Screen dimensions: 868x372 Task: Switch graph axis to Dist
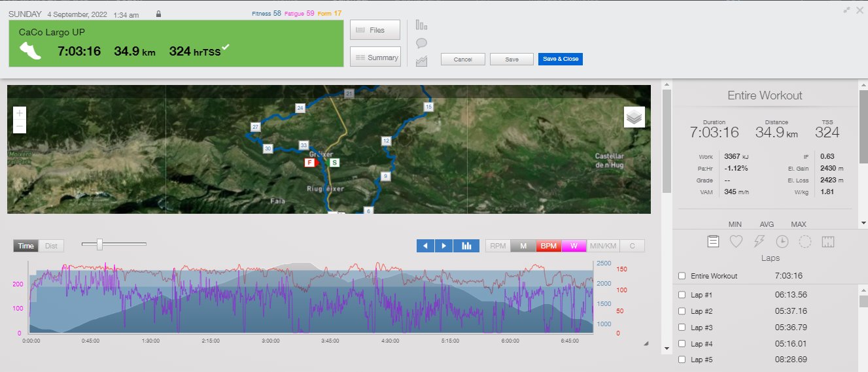pos(51,246)
